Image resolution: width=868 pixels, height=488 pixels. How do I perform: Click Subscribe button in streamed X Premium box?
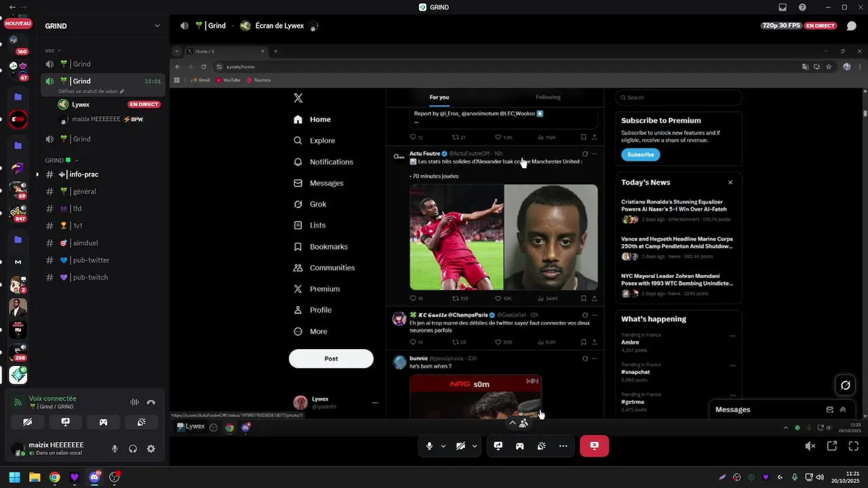point(640,155)
